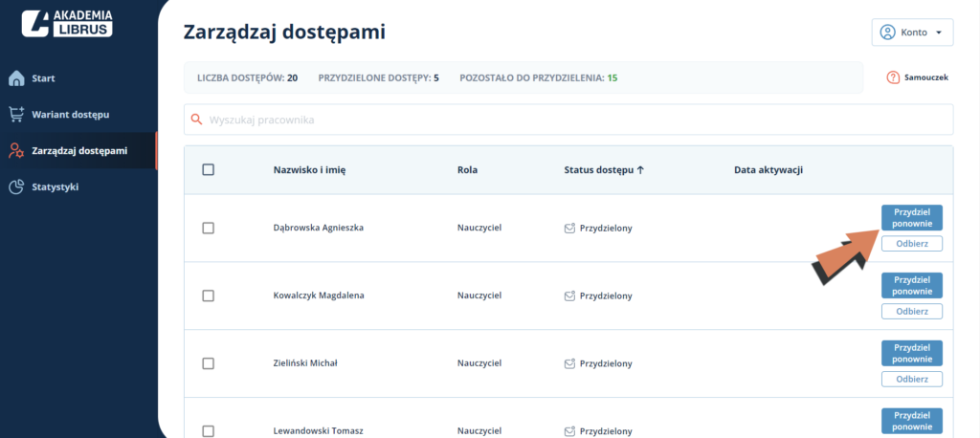Toggle the select-all checkbox in table header
Screen dimensions: 980x438
click(209, 170)
